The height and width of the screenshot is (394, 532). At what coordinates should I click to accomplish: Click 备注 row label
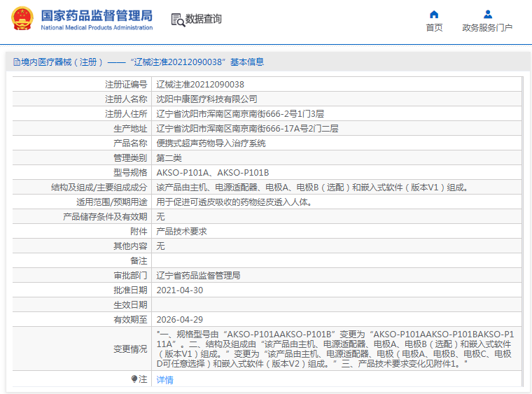[x=139, y=261]
